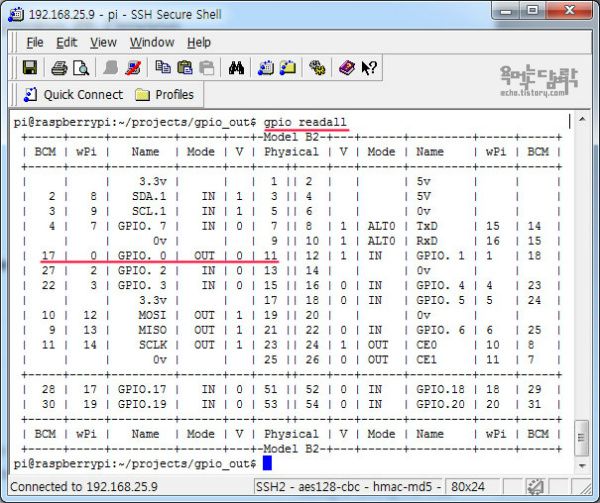The image size is (600, 503).
Task: Click 'Model B2' in the top table border
Action: click(x=291, y=137)
